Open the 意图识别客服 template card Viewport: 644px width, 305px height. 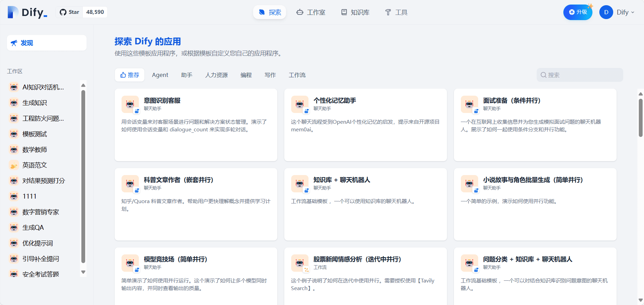point(196,125)
